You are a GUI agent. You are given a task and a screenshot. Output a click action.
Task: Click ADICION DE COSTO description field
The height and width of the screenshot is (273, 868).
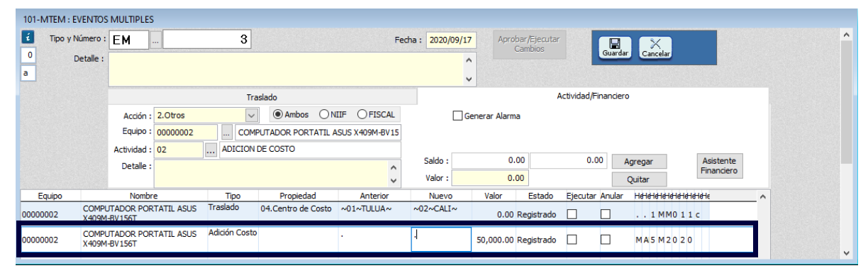[310, 150]
